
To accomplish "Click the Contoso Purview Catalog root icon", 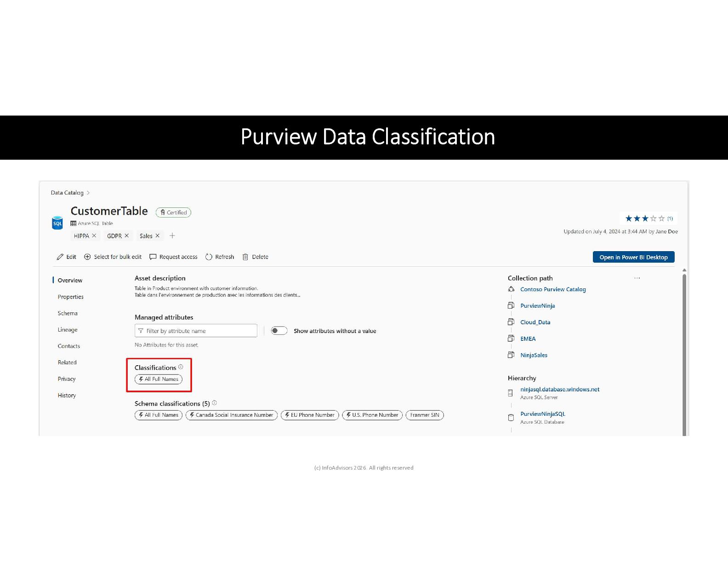I will pyautogui.click(x=511, y=289).
